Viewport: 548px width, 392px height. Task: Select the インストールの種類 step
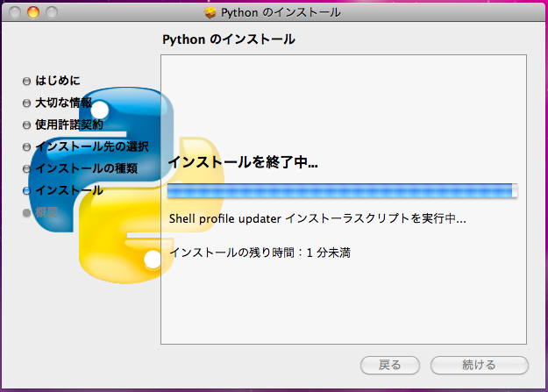point(86,168)
